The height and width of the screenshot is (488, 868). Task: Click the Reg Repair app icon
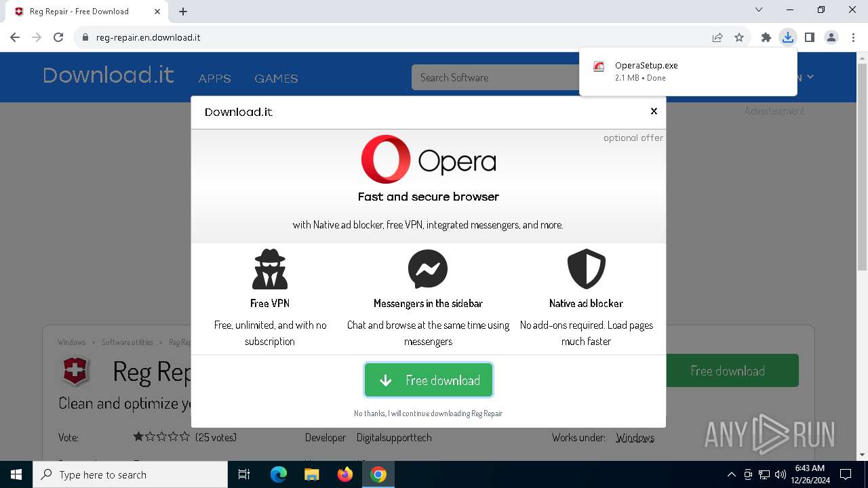(x=75, y=371)
